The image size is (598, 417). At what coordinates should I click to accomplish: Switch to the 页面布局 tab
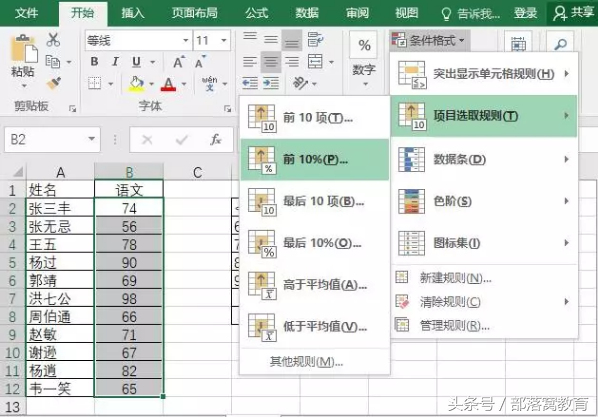(x=195, y=13)
